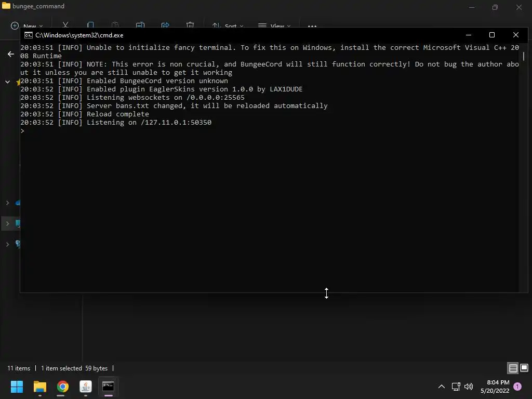Expand This PC chevron in navigation pane
Screen dimensions: 532x399
coord(7,223)
